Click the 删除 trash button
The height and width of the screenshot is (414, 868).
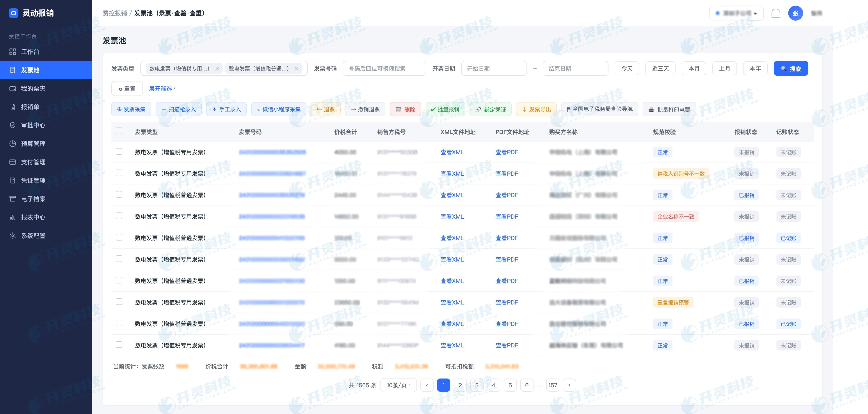tap(405, 109)
